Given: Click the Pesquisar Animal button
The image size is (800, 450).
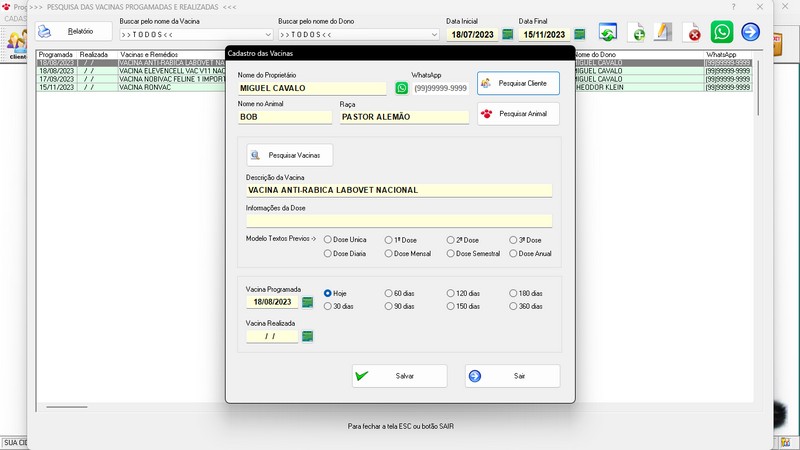Looking at the screenshot, I should pyautogui.click(x=518, y=113).
